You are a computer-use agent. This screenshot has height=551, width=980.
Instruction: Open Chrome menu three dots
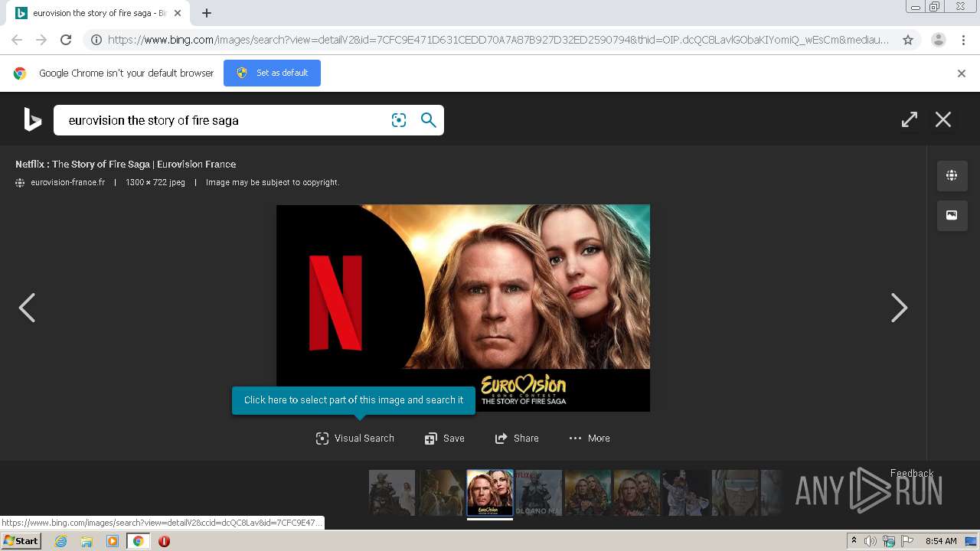963,40
